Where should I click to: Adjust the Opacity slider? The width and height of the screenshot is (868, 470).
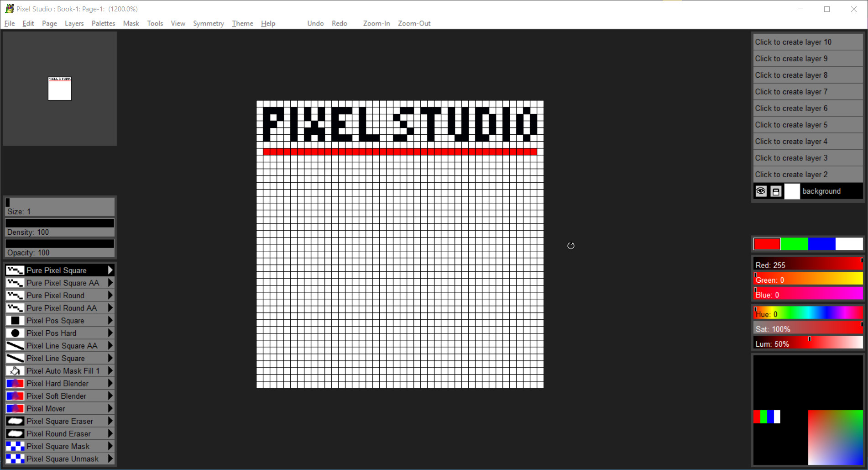click(60, 248)
